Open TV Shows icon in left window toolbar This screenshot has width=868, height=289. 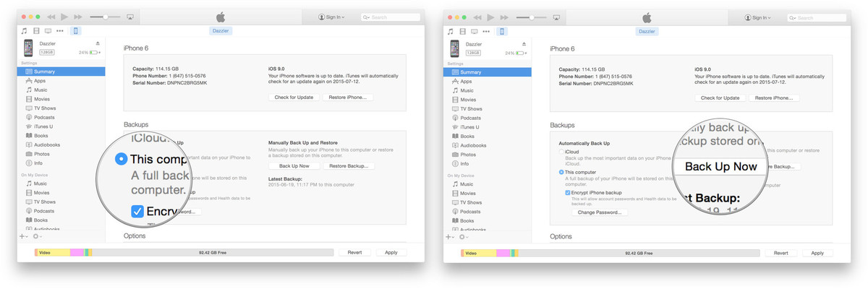point(48,31)
